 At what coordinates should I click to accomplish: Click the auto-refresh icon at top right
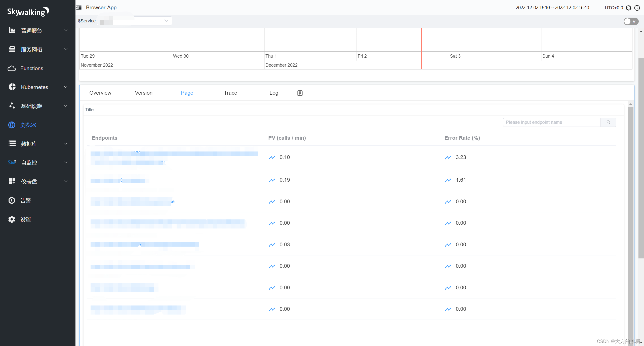pyautogui.click(x=628, y=8)
